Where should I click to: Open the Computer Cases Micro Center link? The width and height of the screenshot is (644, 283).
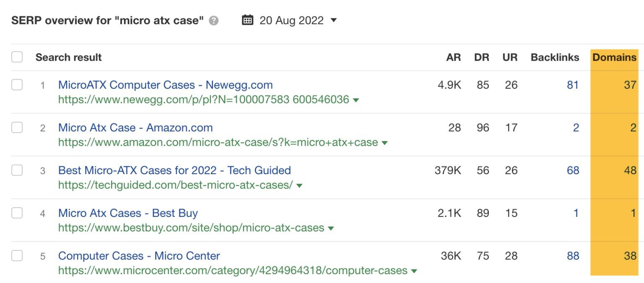coord(138,256)
